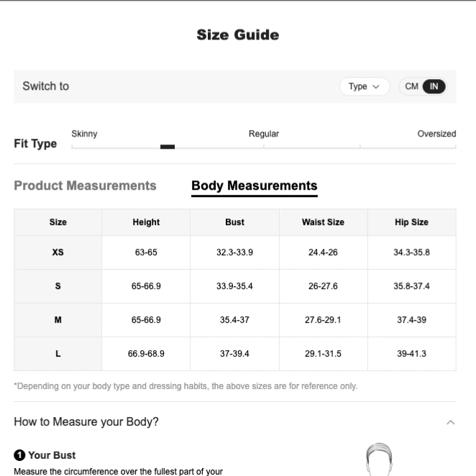Click the Regular fit label
This screenshot has height=476, width=476.
pos(263,134)
